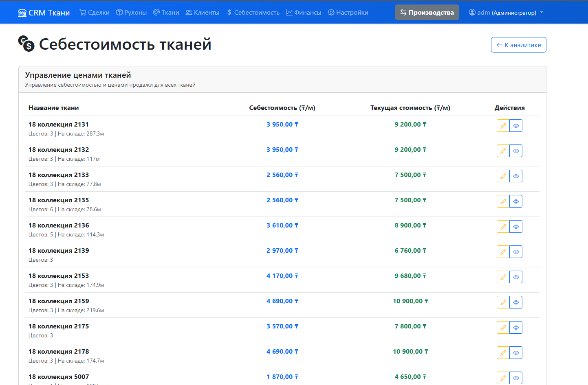
Task: View details of 18 коллекция 2136
Action: 516,227
